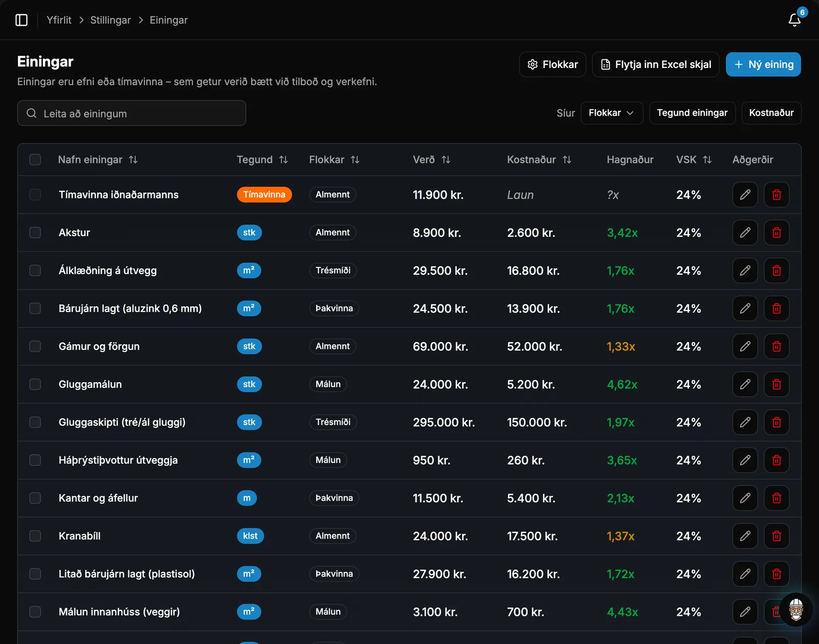
Task: Open the notifications bell
Action: (x=794, y=20)
